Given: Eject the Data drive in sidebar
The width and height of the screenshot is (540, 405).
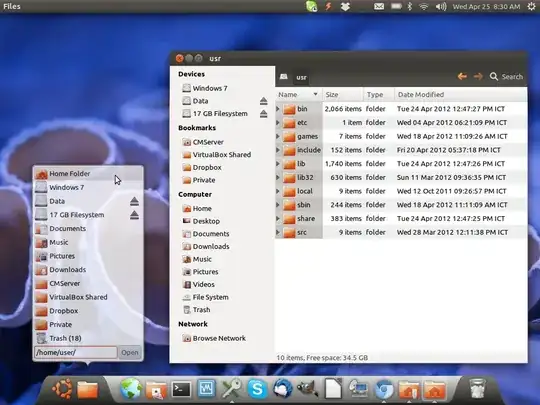Looking at the screenshot, I should (x=263, y=101).
